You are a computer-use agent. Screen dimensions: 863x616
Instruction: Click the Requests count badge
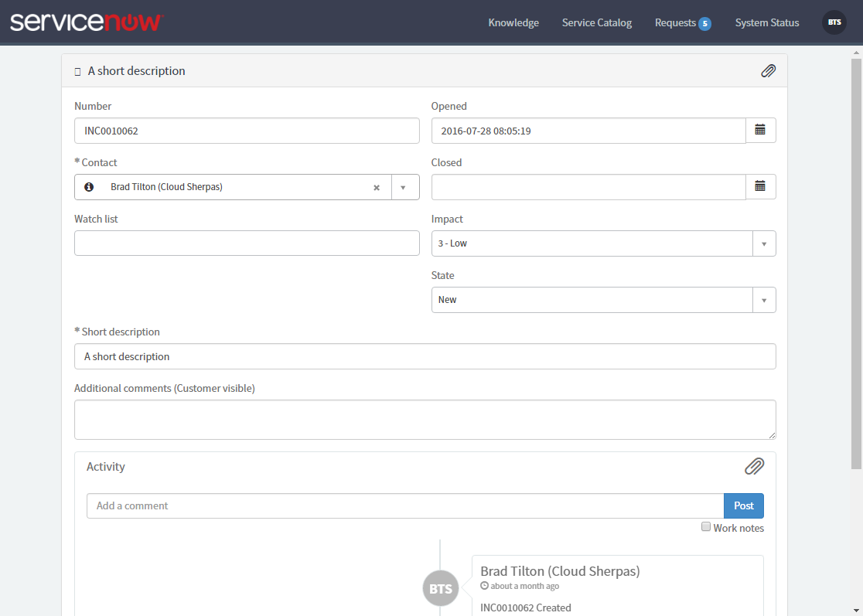[x=704, y=24]
